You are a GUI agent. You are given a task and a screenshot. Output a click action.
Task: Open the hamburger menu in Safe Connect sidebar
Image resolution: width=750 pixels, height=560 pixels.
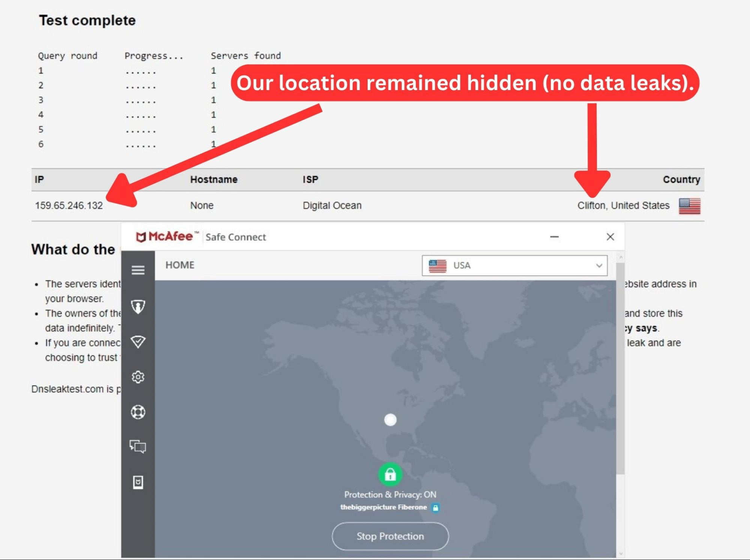[138, 270]
